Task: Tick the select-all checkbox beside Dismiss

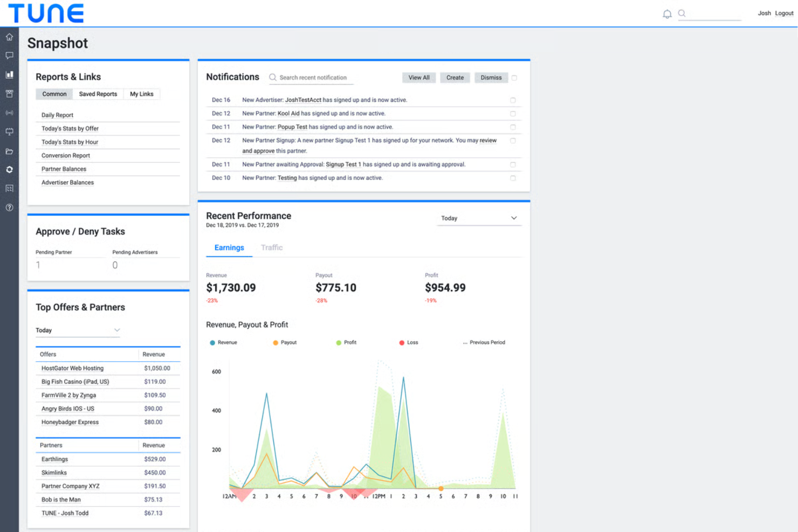Action: [x=514, y=77]
